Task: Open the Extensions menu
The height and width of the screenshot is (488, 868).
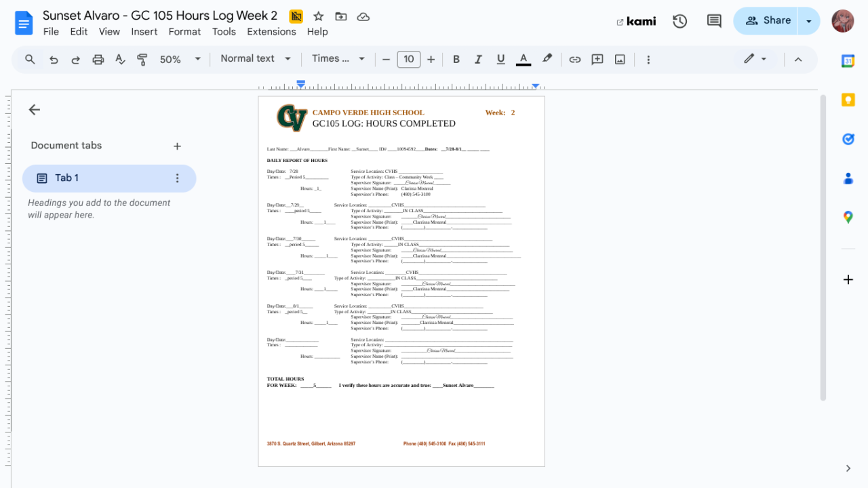Action: click(271, 32)
